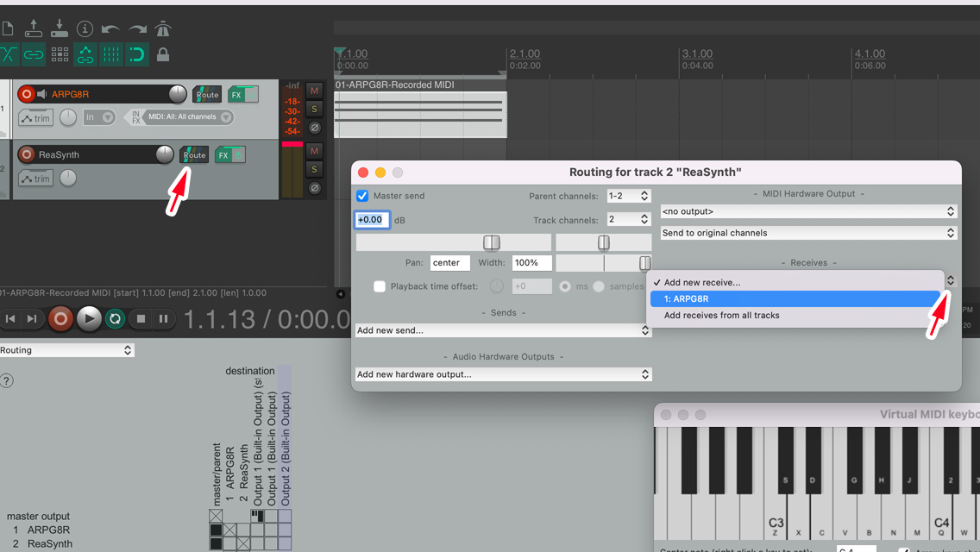Open trim envelope button on ARPG8R track

[35, 117]
